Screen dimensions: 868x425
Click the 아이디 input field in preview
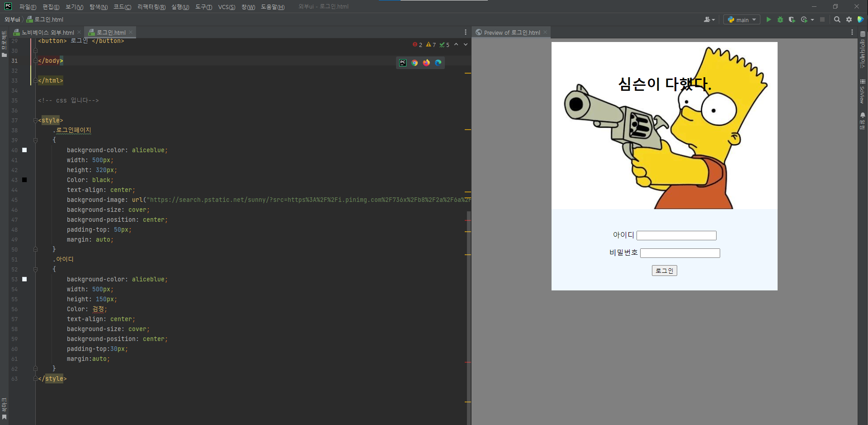pos(676,235)
